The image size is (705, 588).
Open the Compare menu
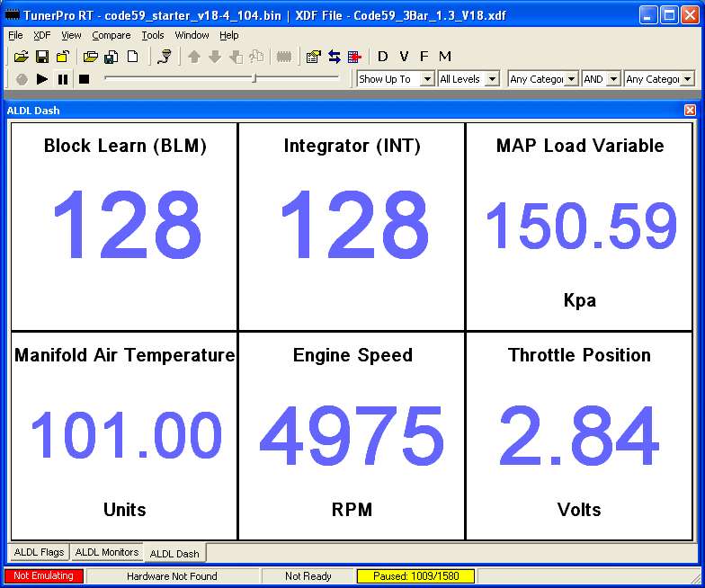111,35
